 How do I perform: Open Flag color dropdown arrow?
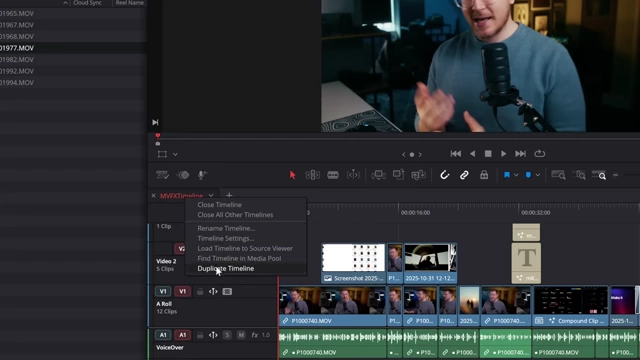(x=516, y=175)
